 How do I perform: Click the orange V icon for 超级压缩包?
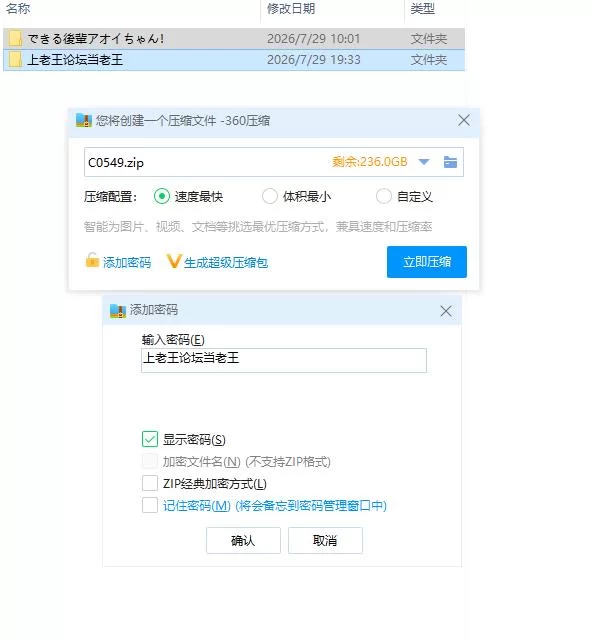174,261
